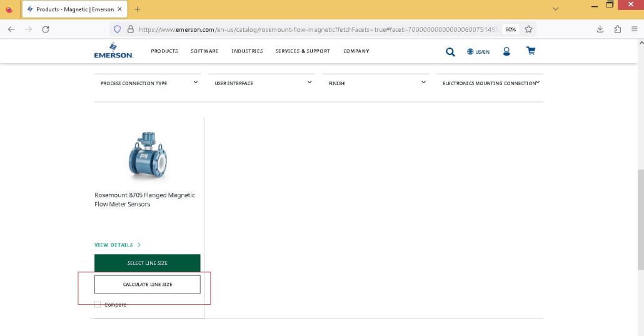The image size is (644, 336).
Task: Open the Services & Support menu
Action: point(303,51)
